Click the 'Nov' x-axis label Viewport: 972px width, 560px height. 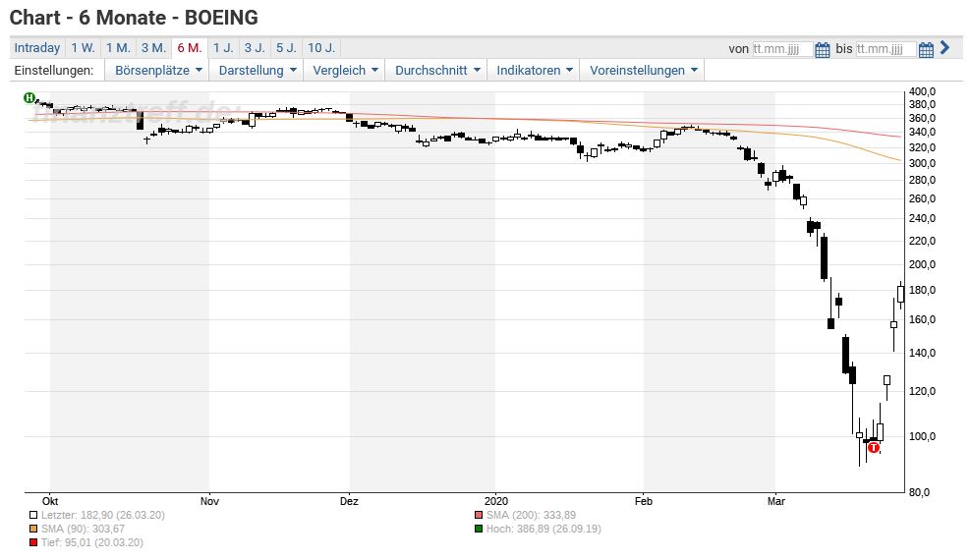click(209, 501)
